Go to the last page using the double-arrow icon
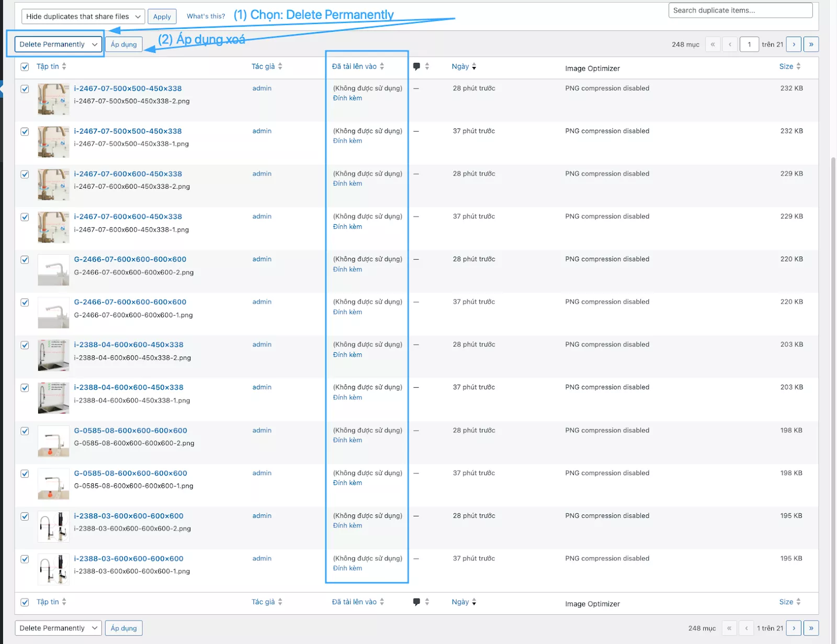 [x=811, y=44]
